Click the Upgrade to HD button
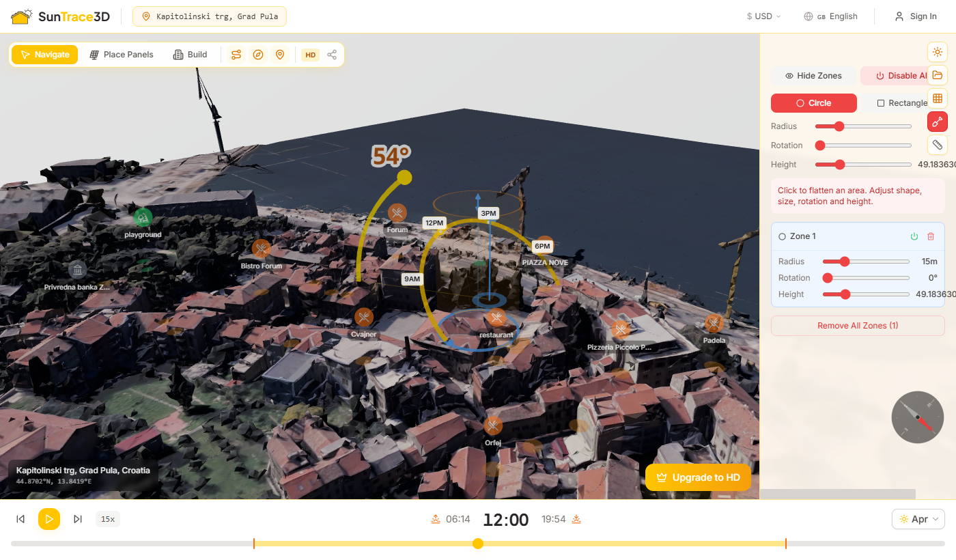This screenshot has height=560, width=956. [x=698, y=477]
